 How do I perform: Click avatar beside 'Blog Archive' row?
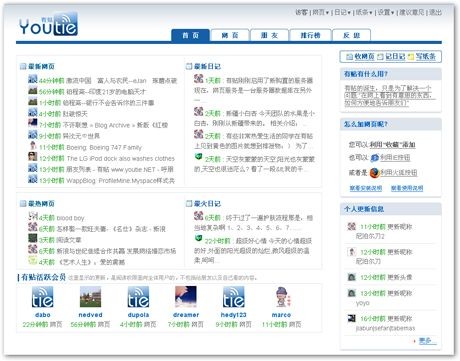click(33, 123)
